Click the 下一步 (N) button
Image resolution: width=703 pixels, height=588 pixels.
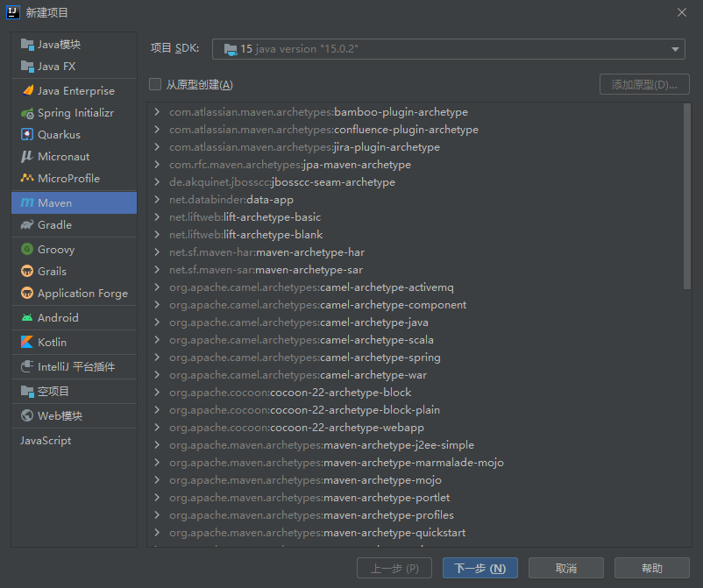tap(479, 569)
